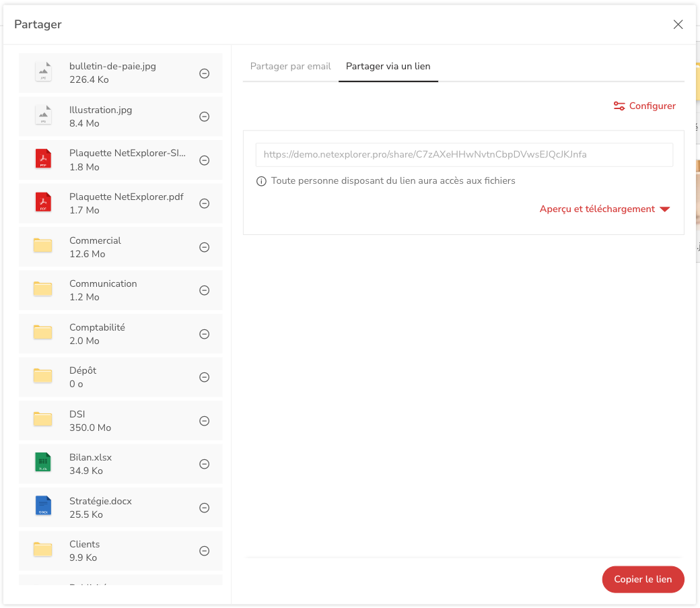This screenshot has height=608, width=700.
Task: Click the PDF icon for Plaquette NetExplorer.pdf
Action: (43, 203)
